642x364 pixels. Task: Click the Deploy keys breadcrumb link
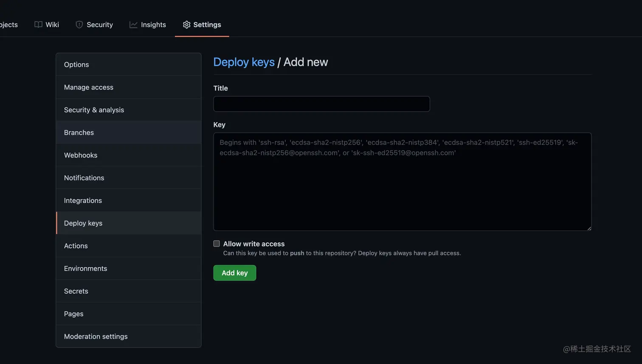[x=244, y=62]
